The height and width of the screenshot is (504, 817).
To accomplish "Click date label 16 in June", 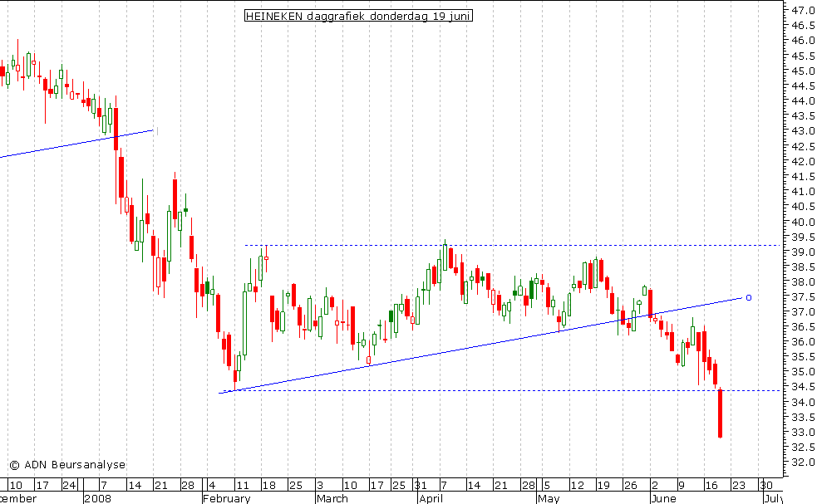I will [x=711, y=485].
